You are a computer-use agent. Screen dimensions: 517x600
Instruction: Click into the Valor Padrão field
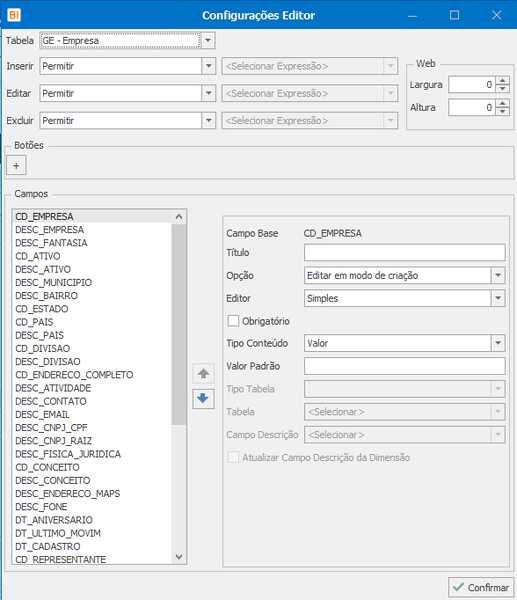point(404,366)
